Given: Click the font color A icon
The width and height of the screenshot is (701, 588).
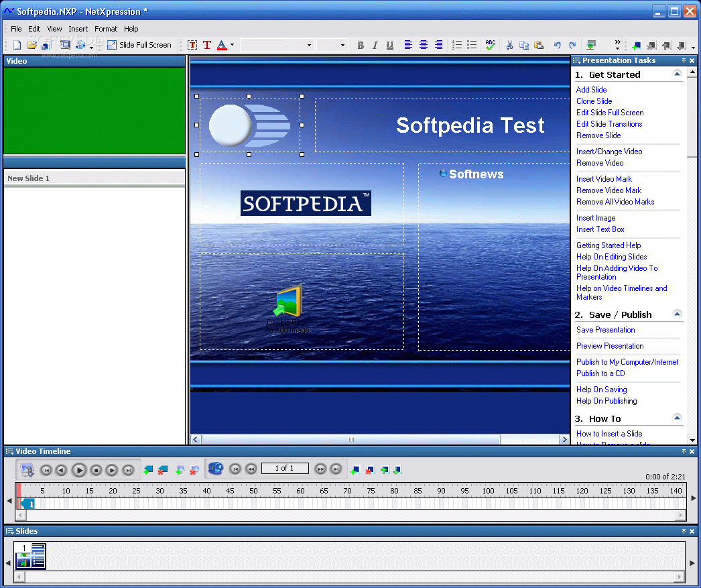Looking at the screenshot, I should point(222,45).
